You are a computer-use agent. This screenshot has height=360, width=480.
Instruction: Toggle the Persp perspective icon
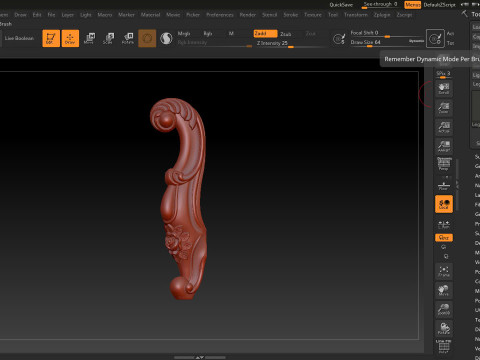tap(444, 164)
